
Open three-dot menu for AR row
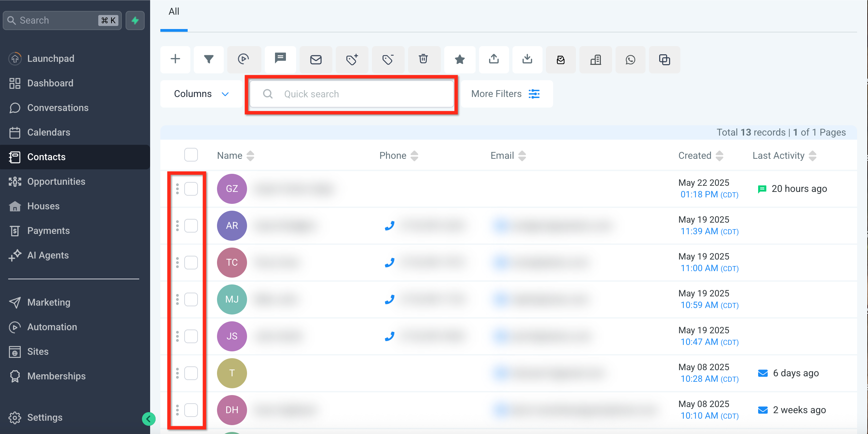coord(177,226)
